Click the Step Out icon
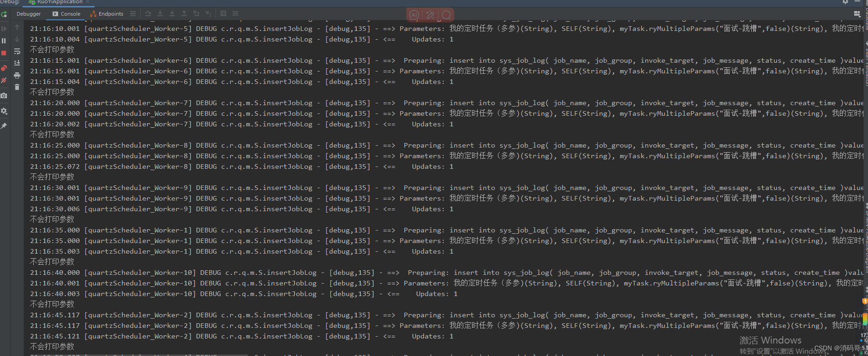 click(184, 14)
